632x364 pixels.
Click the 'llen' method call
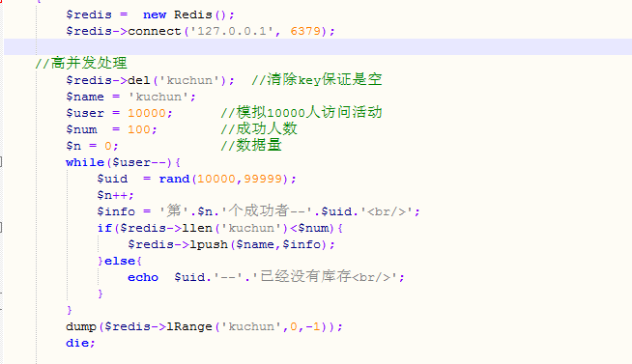click(x=197, y=228)
